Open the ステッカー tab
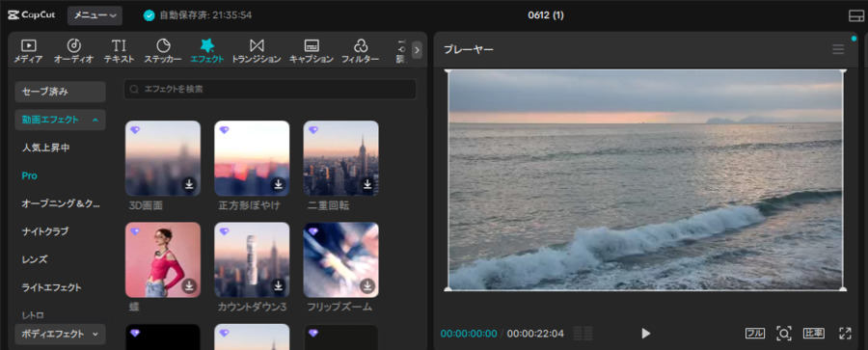The height and width of the screenshot is (350, 868). (x=163, y=51)
